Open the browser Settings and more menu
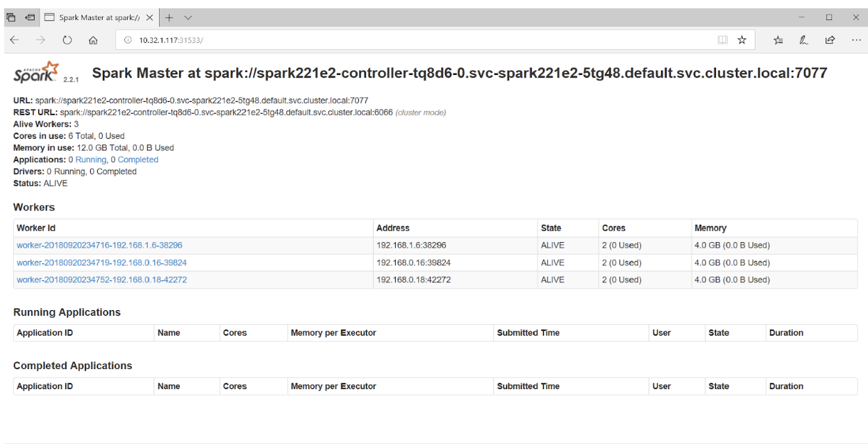This screenshot has height=444, width=868. point(856,40)
